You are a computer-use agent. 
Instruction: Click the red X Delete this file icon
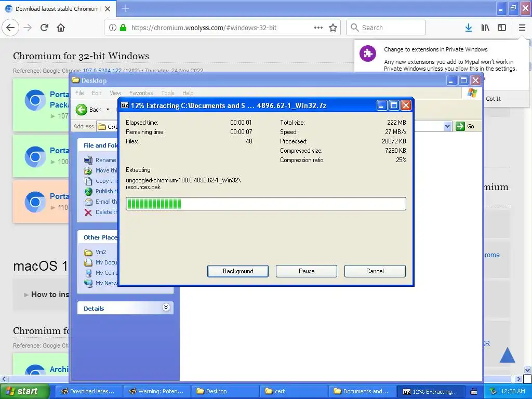88,212
